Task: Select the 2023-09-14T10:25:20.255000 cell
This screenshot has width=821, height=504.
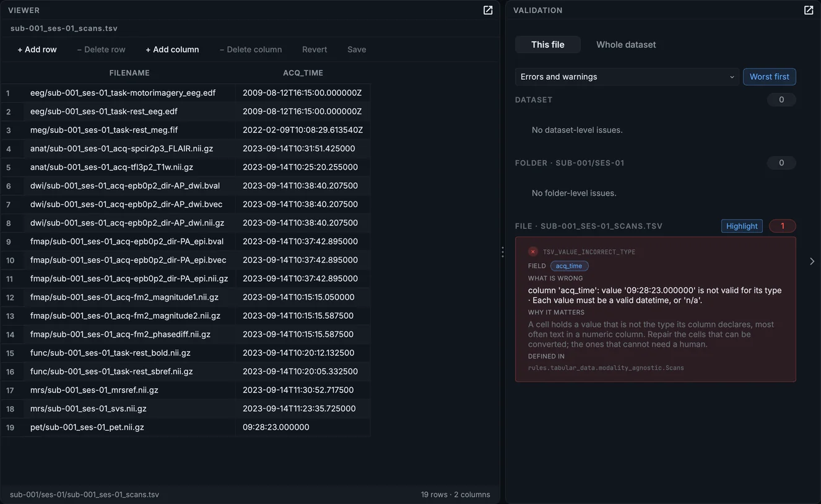Action: (x=303, y=167)
